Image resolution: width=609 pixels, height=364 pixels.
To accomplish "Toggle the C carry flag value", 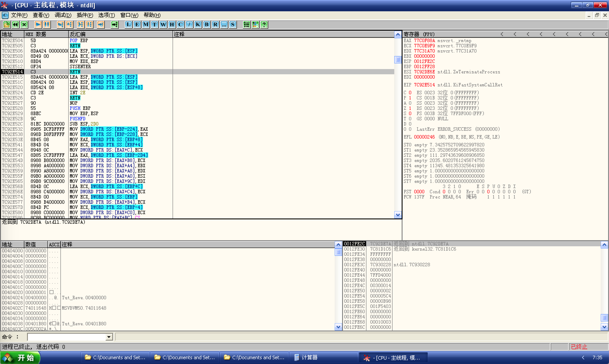I will click(x=410, y=93).
